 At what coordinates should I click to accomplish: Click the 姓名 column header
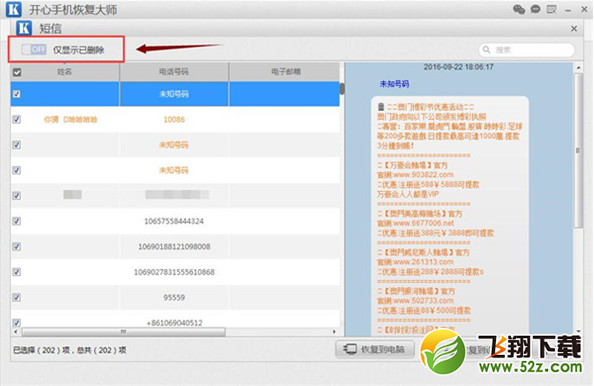(65, 72)
